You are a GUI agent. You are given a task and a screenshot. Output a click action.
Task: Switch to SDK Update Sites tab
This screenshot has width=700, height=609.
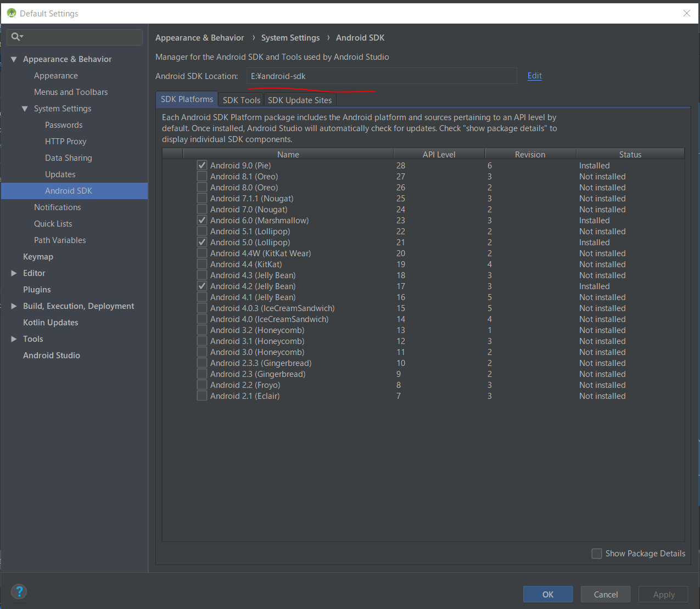[300, 100]
